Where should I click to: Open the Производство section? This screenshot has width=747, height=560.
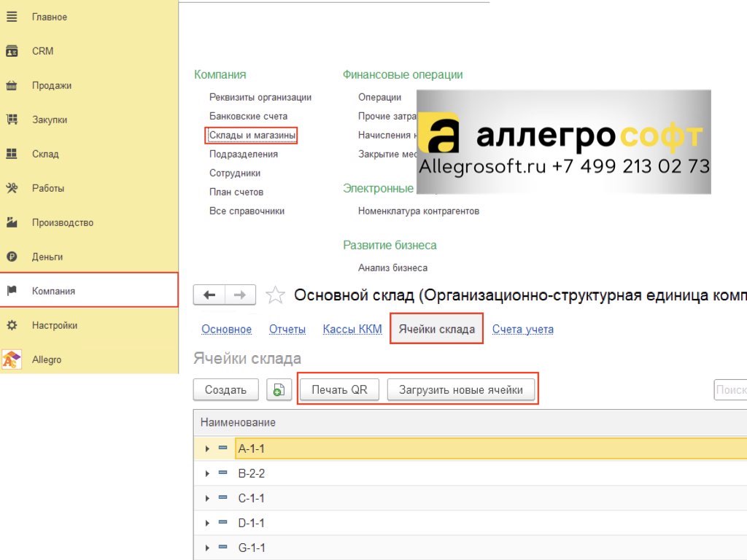click(89, 222)
